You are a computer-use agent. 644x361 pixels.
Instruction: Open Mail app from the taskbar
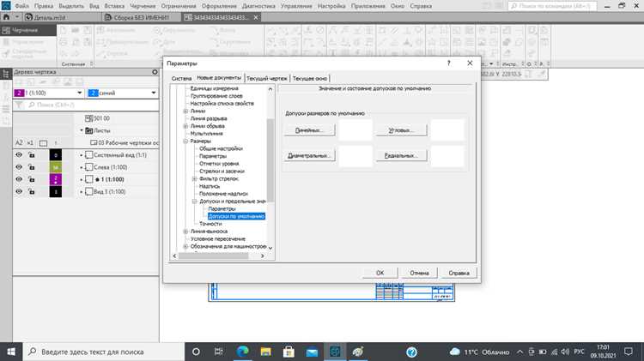[312, 352]
